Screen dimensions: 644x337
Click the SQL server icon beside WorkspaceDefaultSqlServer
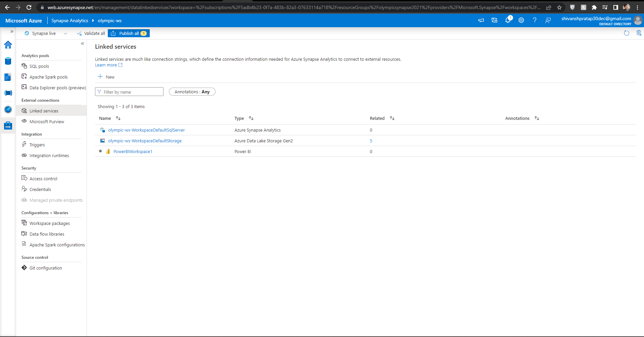[102, 130]
